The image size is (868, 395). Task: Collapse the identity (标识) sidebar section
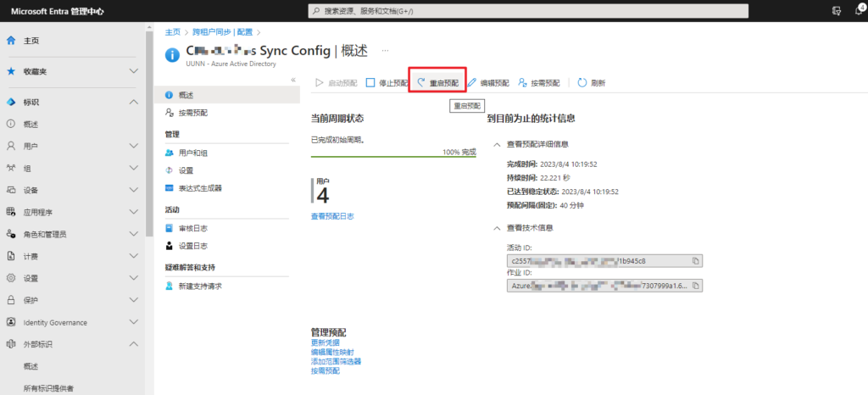pos(133,102)
